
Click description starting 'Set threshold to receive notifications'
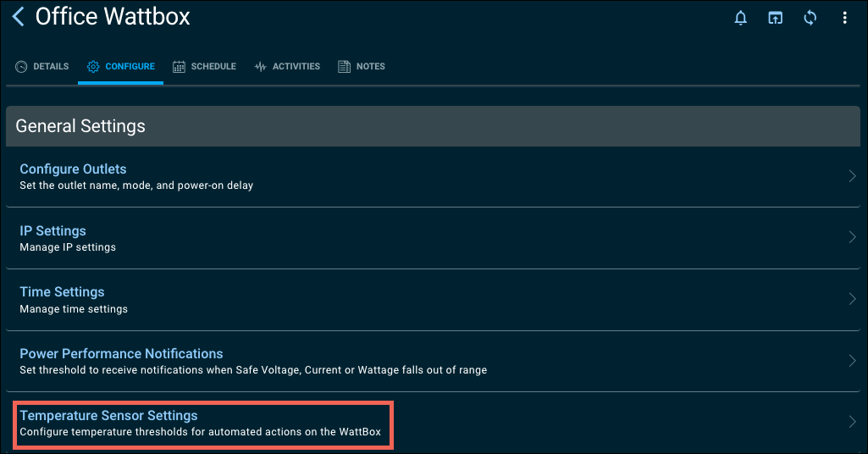(x=253, y=370)
